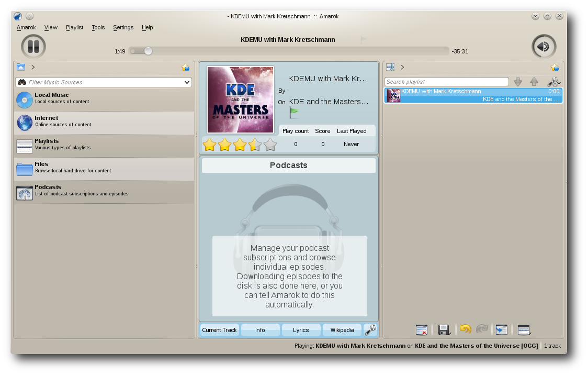Screen dimensions: 588x375
Task: Expand the media sources breadcrumb chevron
Action: pos(33,67)
